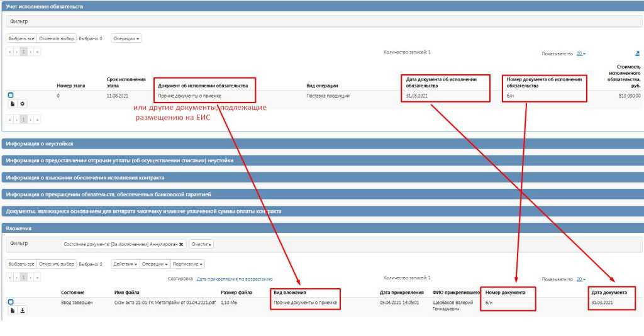This screenshot has height=336, width=644.
Task: Click 31.03.2021 in Дата документа column
Action: [602, 303]
